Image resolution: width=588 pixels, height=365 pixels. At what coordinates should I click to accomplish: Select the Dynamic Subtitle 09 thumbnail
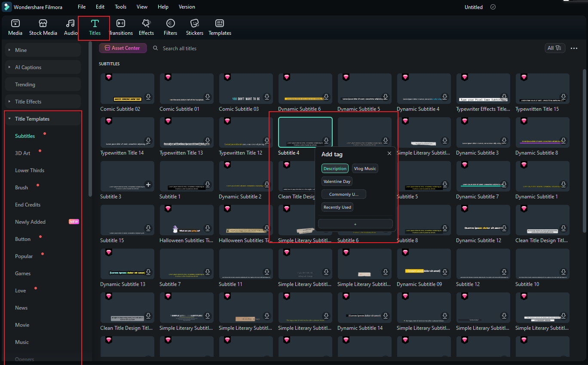click(424, 264)
